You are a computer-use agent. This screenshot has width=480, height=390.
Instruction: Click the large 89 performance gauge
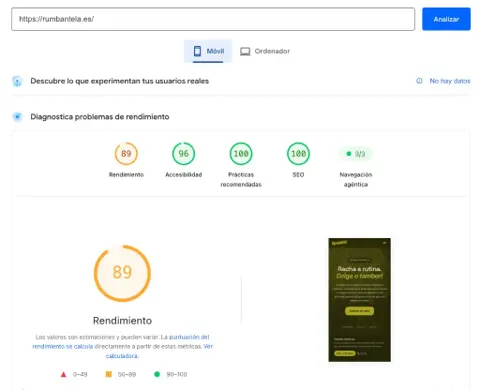tap(122, 273)
